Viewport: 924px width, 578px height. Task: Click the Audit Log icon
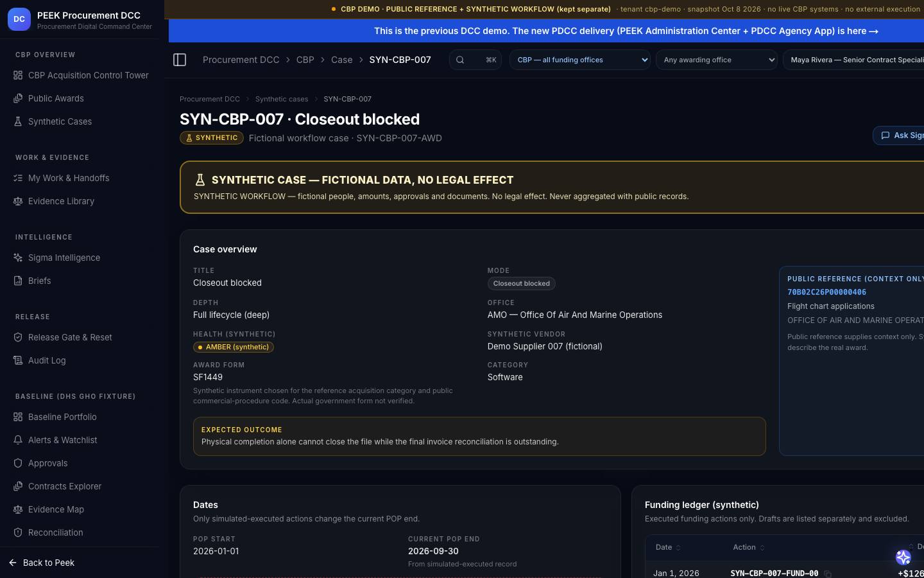click(18, 360)
